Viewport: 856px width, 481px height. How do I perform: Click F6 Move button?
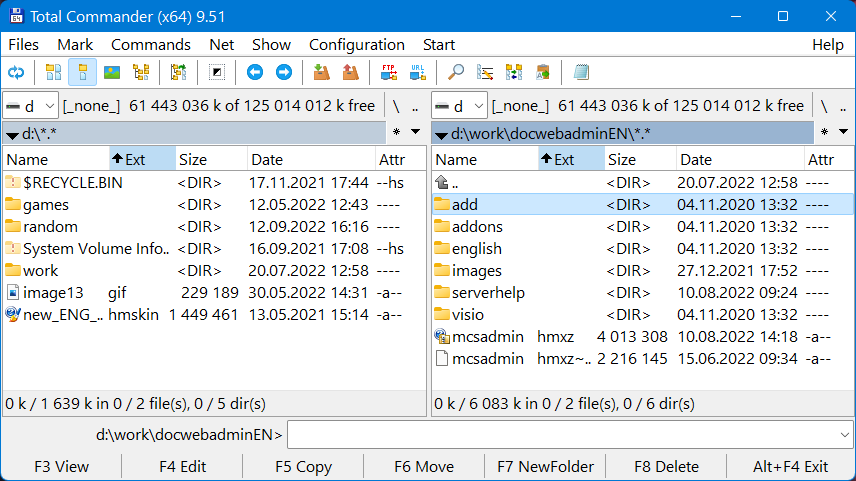click(x=424, y=467)
